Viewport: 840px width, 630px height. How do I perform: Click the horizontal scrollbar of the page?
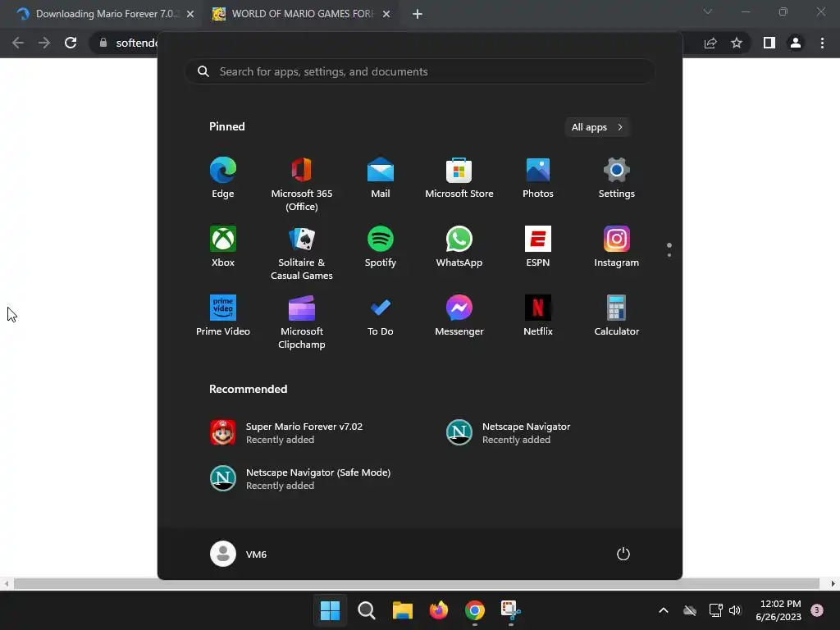point(417,583)
